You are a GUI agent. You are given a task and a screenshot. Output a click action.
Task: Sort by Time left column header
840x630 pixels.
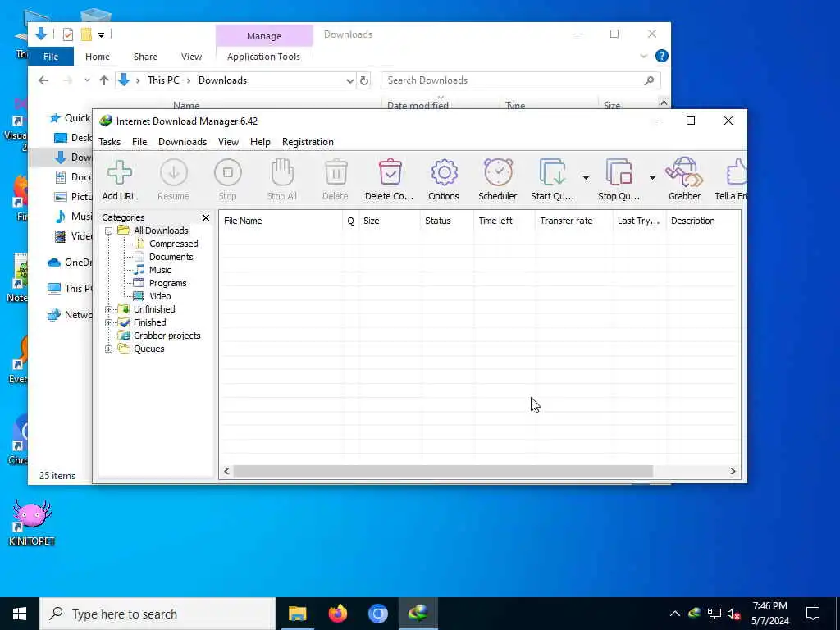click(x=504, y=221)
